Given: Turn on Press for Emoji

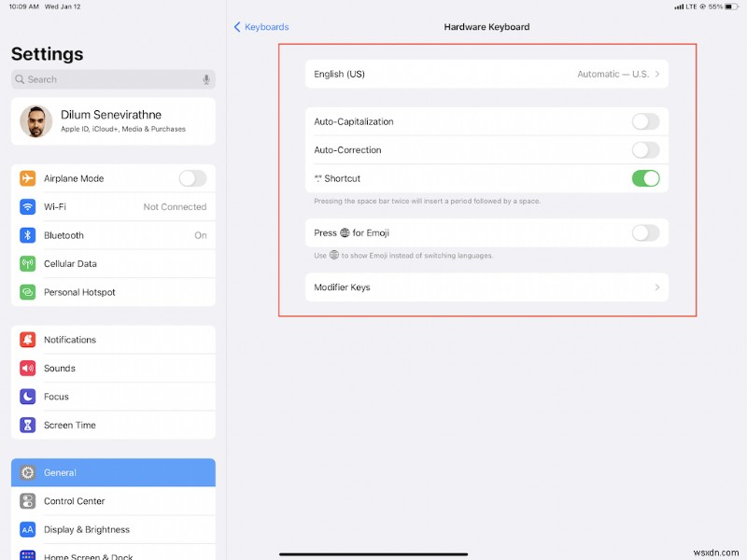Looking at the screenshot, I should (645, 232).
